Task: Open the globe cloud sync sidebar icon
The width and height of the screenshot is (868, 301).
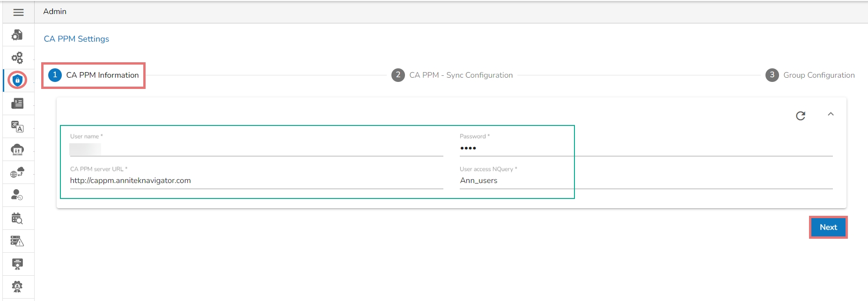Action: (x=17, y=172)
